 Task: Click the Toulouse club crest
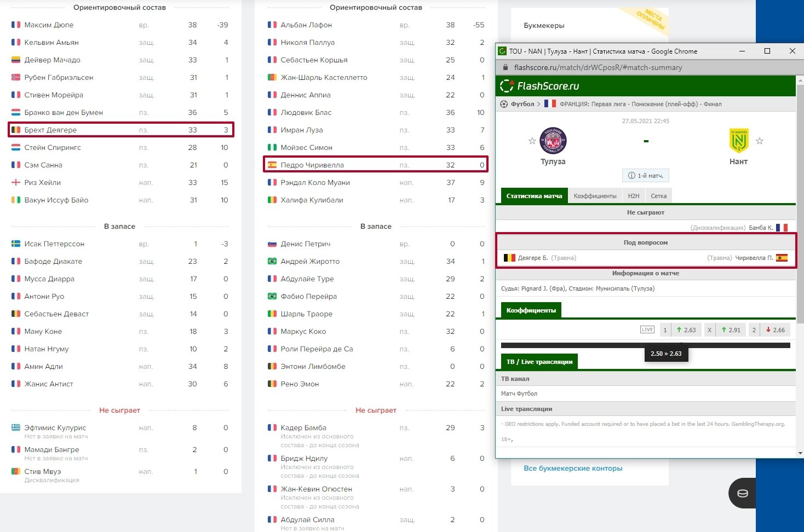pos(553,141)
